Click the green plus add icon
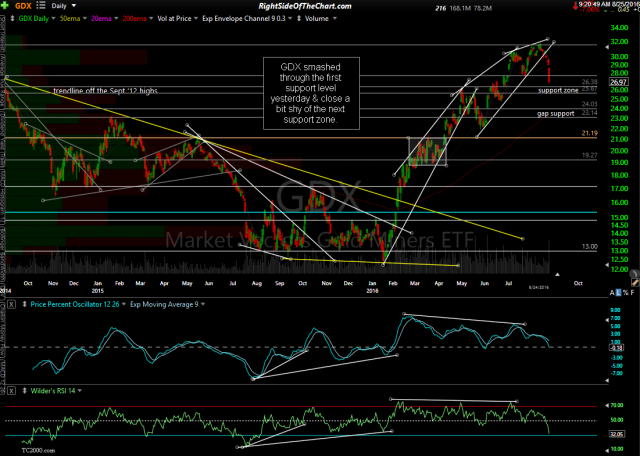Image resolution: width=640 pixels, height=456 pixels. pos(6,6)
